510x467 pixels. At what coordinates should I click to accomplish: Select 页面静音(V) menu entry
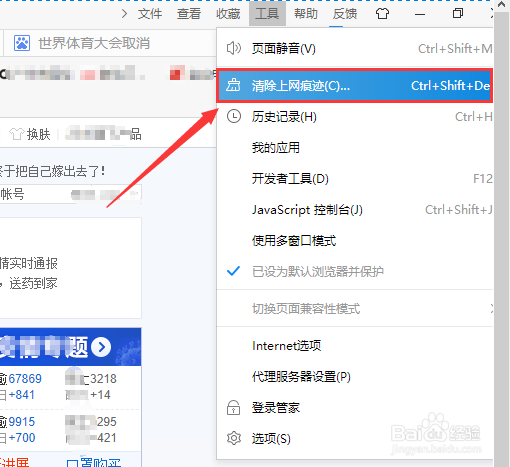(x=355, y=49)
